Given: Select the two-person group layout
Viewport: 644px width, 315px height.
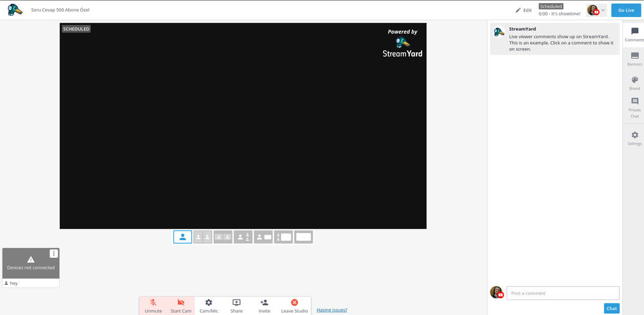Looking at the screenshot, I should click(x=223, y=237).
